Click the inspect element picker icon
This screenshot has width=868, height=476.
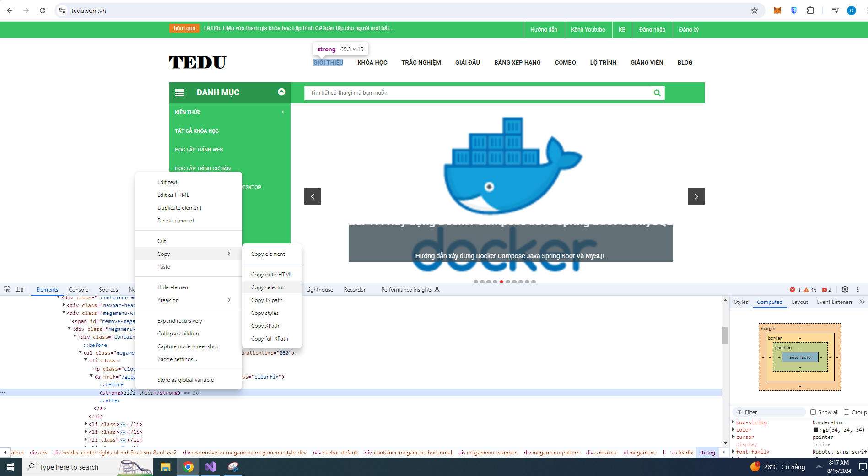pos(7,289)
